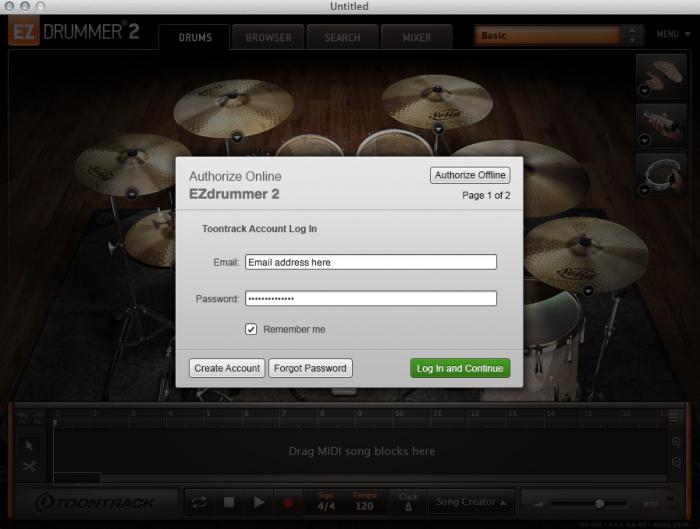Step to previous preset with up arrow
The image size is (700, 529).
[x=632, y=31]
